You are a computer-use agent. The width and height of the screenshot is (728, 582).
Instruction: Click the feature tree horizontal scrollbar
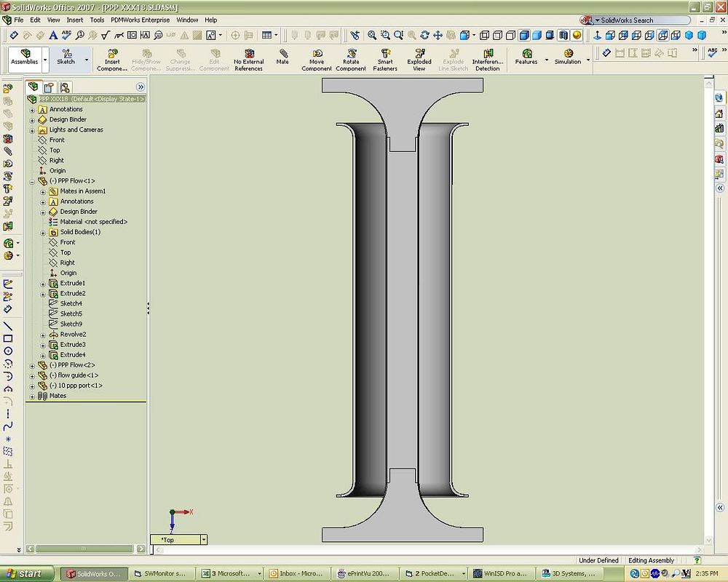85,549
